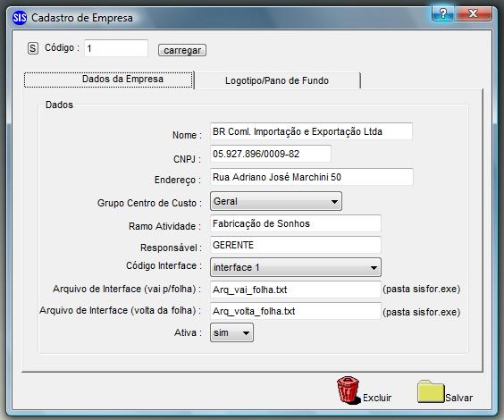Screen dimensions: 504x420
Task: Close the Cadastro de Empresa window
Action: (x=473, y=13)
